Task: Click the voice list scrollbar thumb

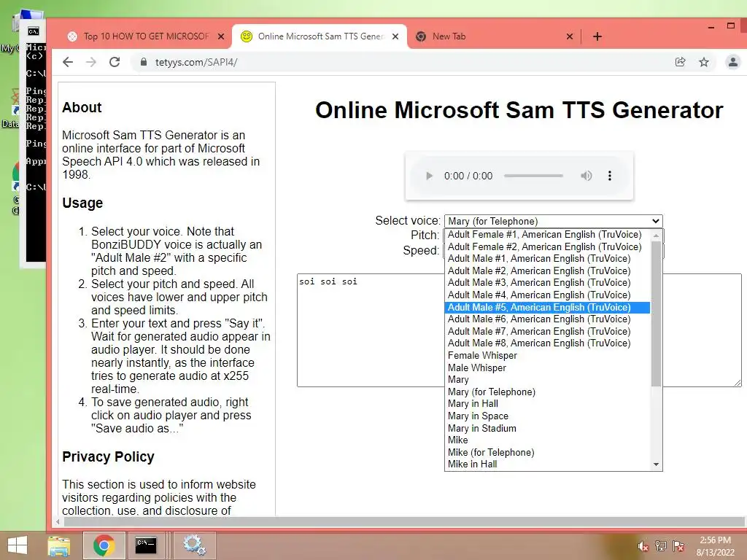Action: pos(656,314)
